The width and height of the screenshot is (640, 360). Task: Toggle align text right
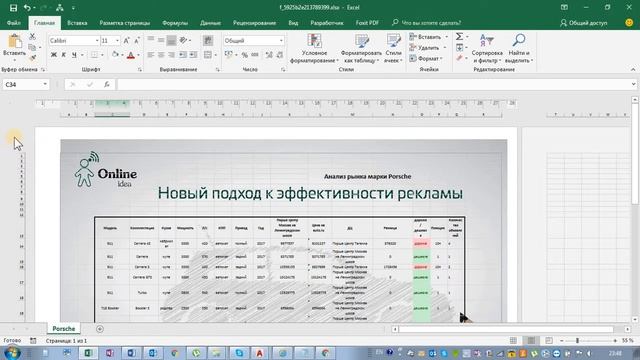[171, 55]
